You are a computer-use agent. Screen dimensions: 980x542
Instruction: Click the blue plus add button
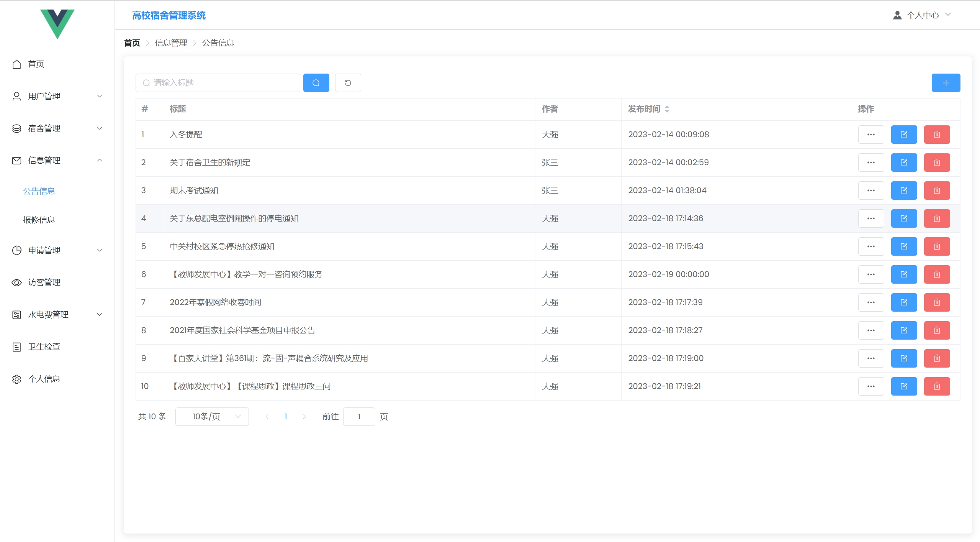946,83
